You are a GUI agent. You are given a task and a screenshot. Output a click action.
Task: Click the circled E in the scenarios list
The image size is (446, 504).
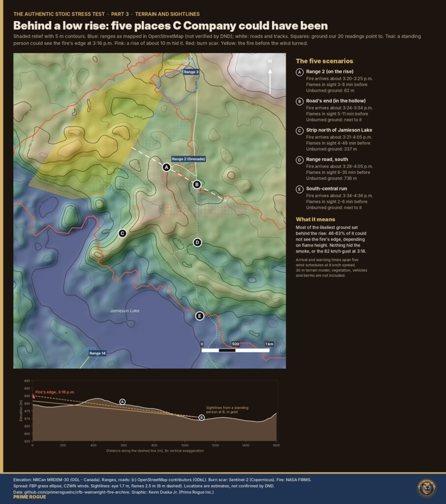(299, 189)
